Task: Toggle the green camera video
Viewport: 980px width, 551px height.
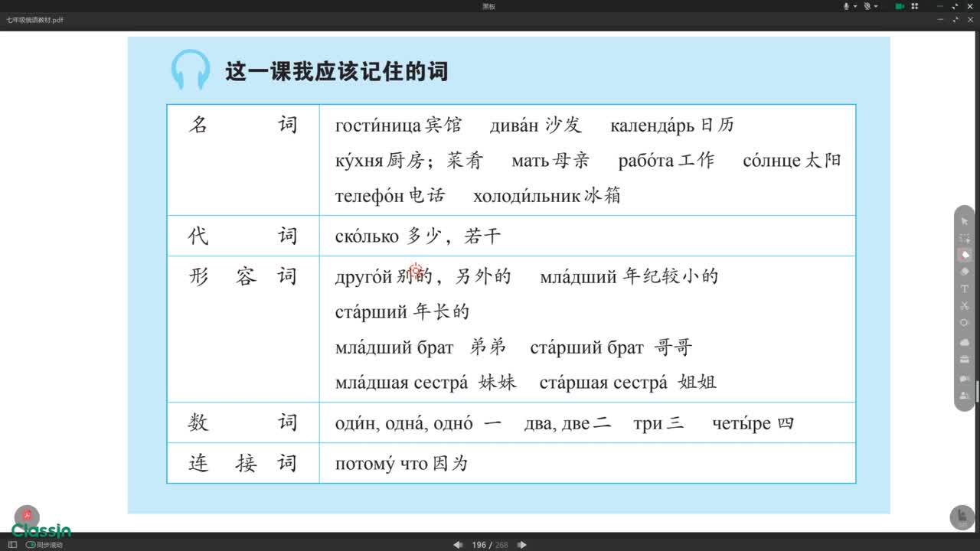Action: tap(900, 6)
